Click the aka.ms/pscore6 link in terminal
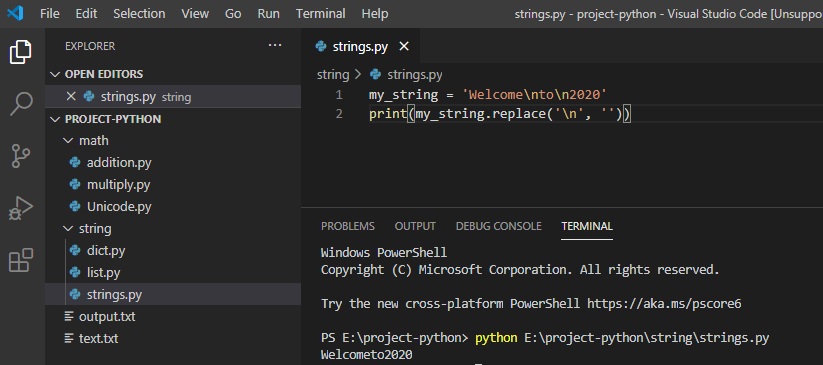 coord(664,304)
